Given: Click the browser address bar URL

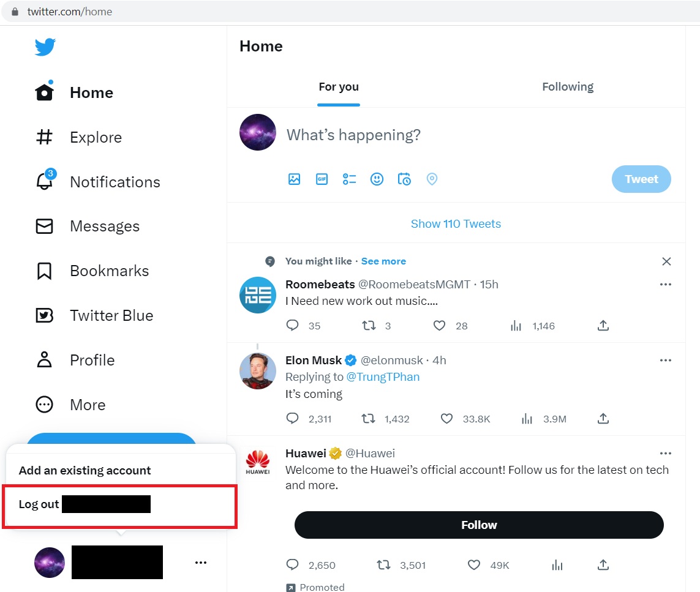Looking at the screenshot, I should (70, 12).
